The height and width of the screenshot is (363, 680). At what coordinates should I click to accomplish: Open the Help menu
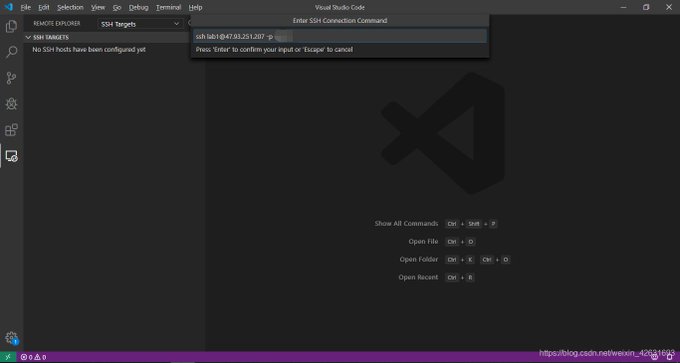click(x=195, y=7)
